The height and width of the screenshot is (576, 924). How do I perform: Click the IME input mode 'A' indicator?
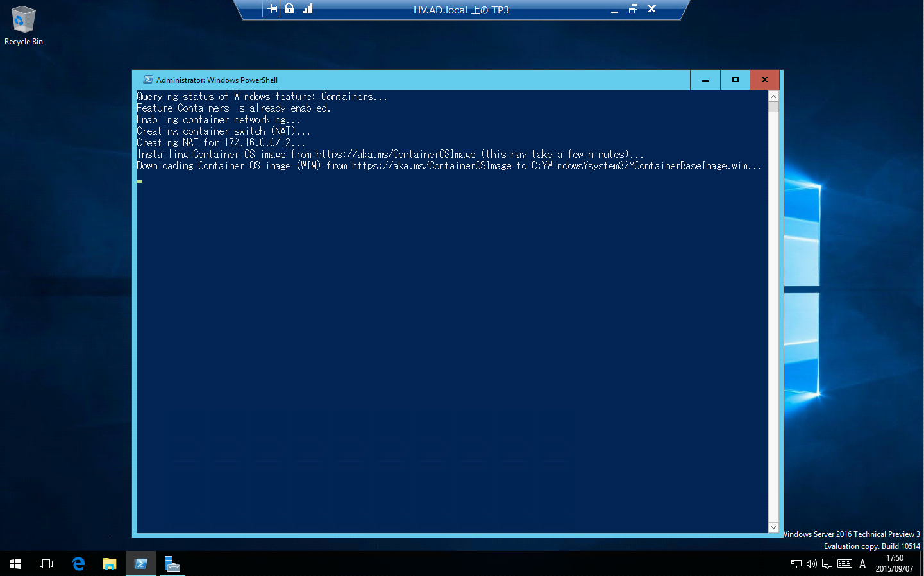click(x=862, y=564)
